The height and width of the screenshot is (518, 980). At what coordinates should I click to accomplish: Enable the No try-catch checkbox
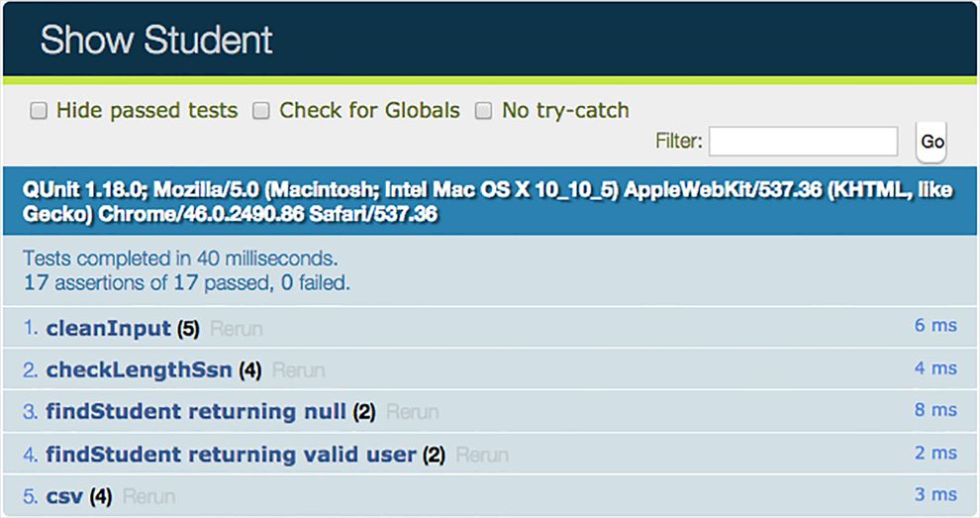tap(484, 111)
